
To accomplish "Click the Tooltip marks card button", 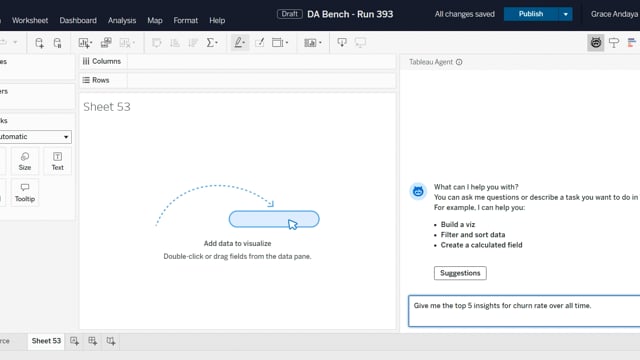I will coord(25,193).
